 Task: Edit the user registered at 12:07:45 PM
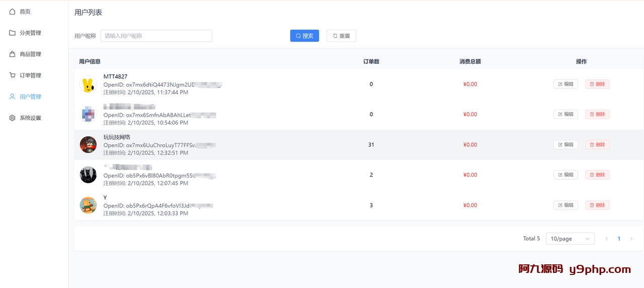566,174
